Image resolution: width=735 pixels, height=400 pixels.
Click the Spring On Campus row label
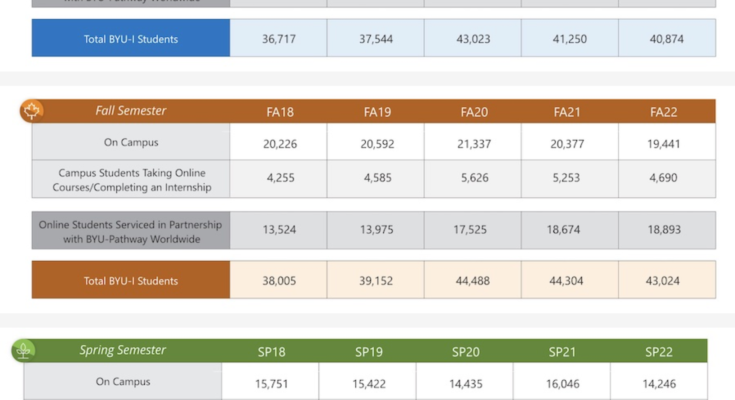(x=123, y=382)
